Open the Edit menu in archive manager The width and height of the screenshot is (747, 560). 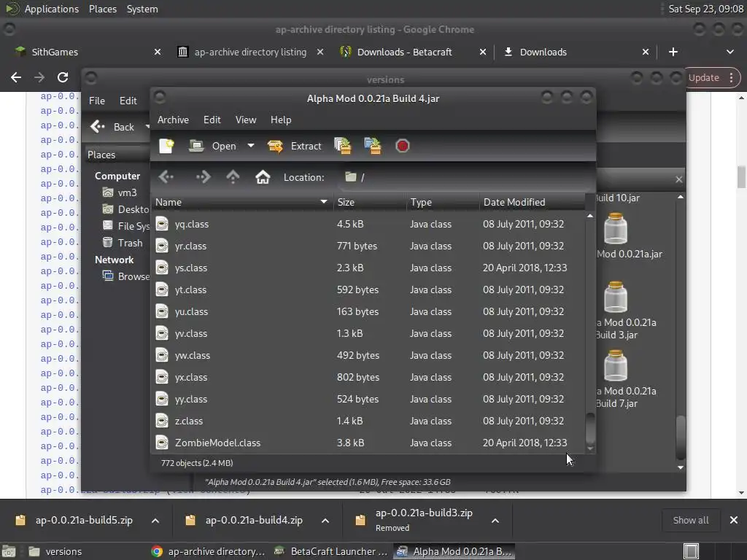click(x=212, y=120)
